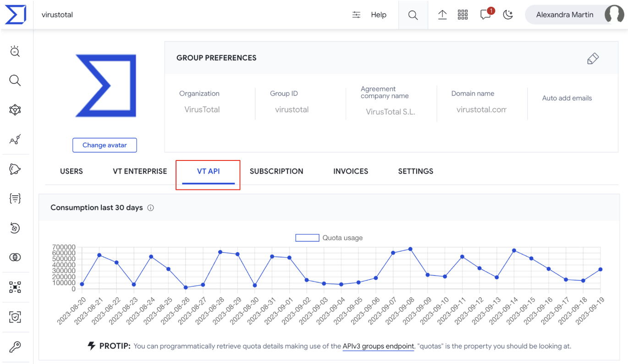Click the large group avatar sigma image
Screen dimensions: 628x364
click(106, 86)
